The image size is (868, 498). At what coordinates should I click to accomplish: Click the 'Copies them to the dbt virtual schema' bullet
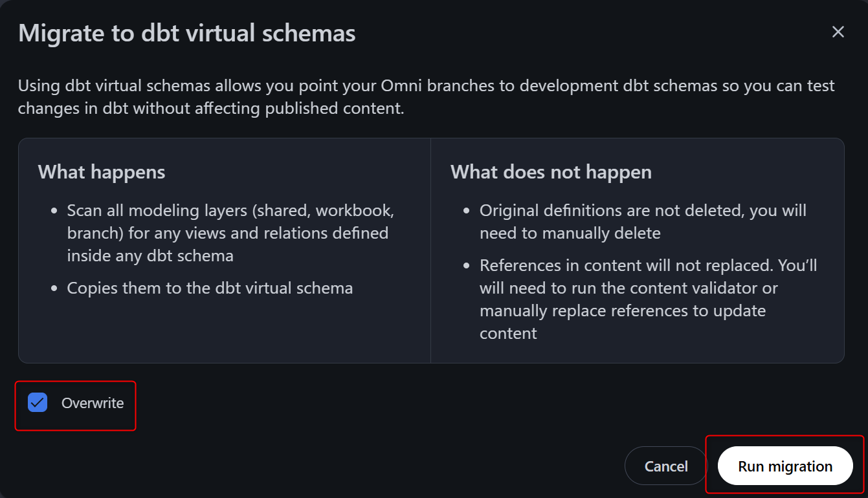(x=210, y=288)
